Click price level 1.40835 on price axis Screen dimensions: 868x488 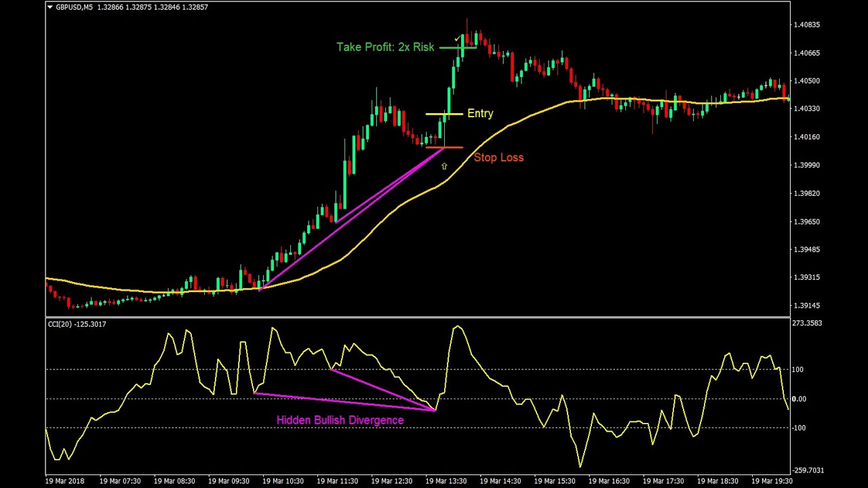click(806, 25)
